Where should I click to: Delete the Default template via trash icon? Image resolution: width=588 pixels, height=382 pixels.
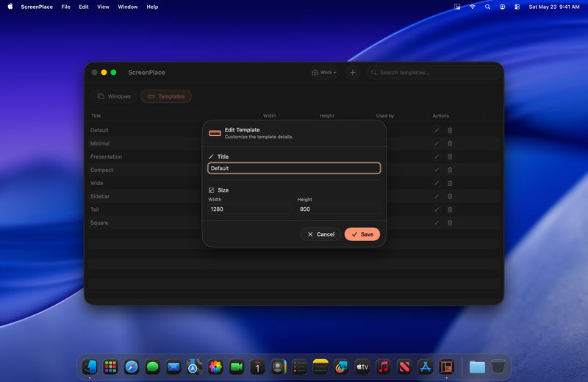click(450, 131)
